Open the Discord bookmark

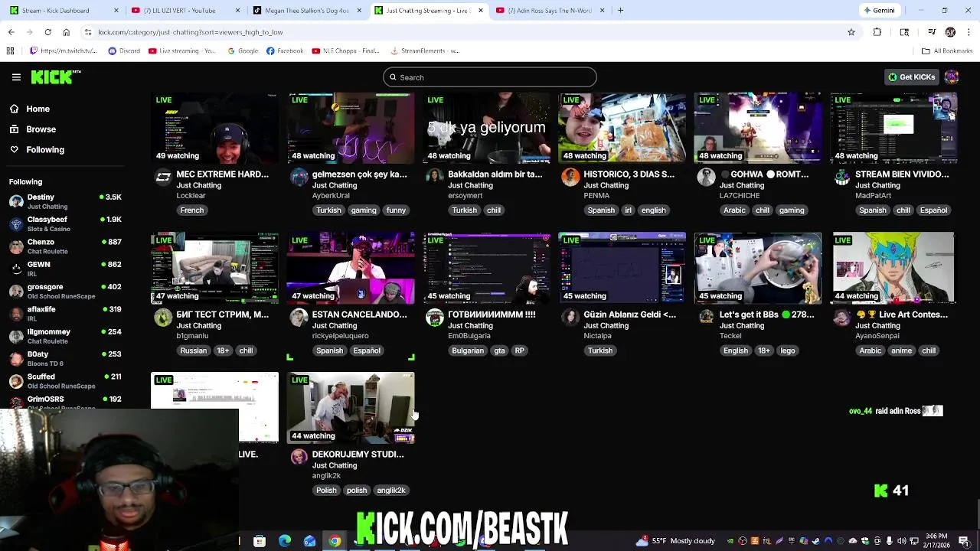tap(124, 51)
